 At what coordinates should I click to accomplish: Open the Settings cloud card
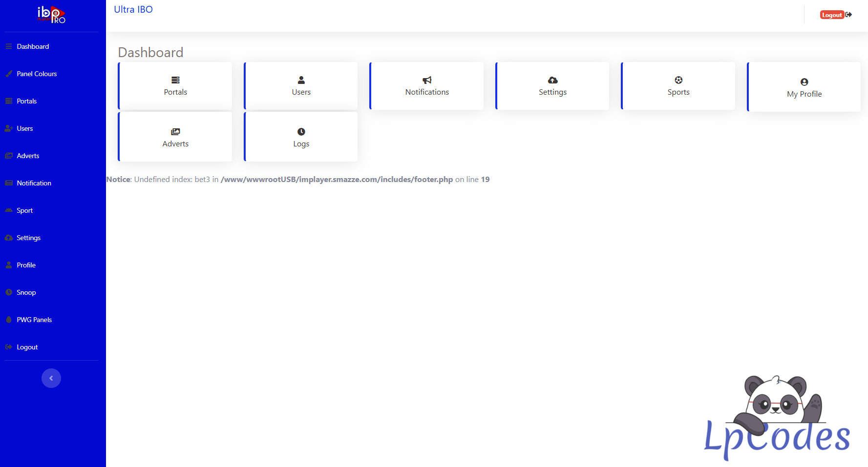[x=552, y=86]
